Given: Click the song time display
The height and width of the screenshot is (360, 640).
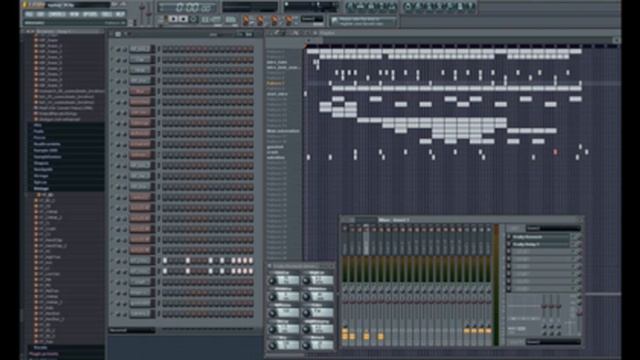Looking at the screenshot, I should [x=187, y=7].
